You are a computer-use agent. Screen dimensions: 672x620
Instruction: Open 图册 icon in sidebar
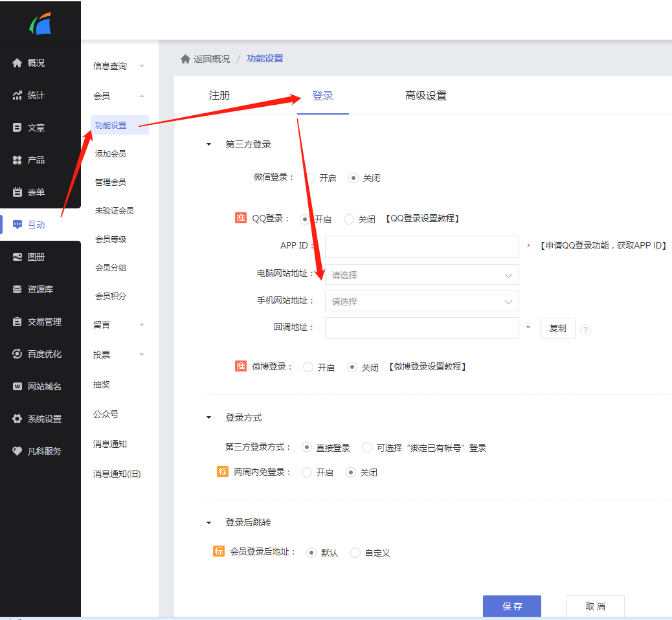(17, 257)
